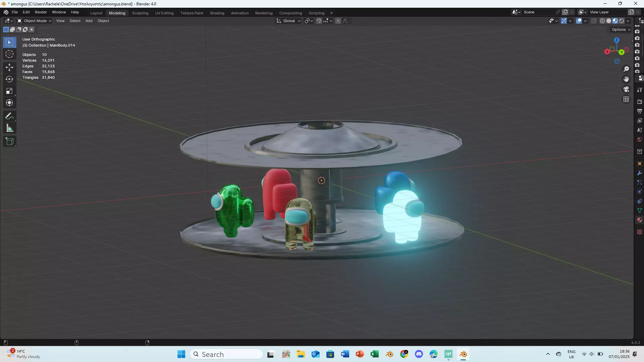Image resolution: width=644 pixels, height=362 pixels.
Task: Select the Transform tool
Action: pos(9,103)
